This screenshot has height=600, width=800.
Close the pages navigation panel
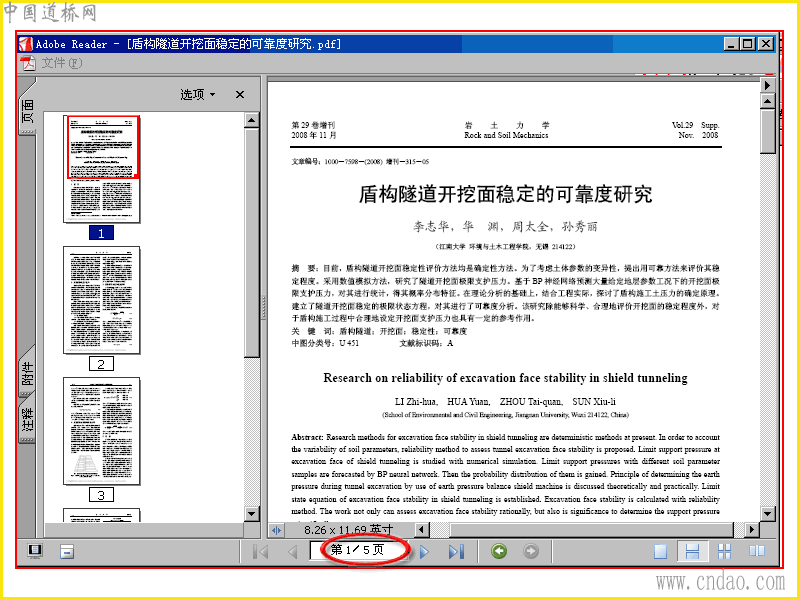[x=240, y=94]
